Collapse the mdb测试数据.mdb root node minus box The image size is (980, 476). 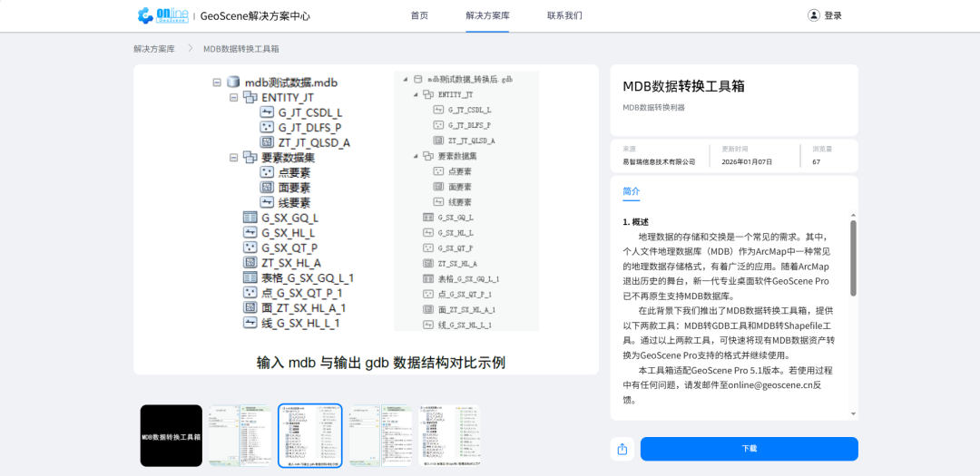[x=217, y=82]
